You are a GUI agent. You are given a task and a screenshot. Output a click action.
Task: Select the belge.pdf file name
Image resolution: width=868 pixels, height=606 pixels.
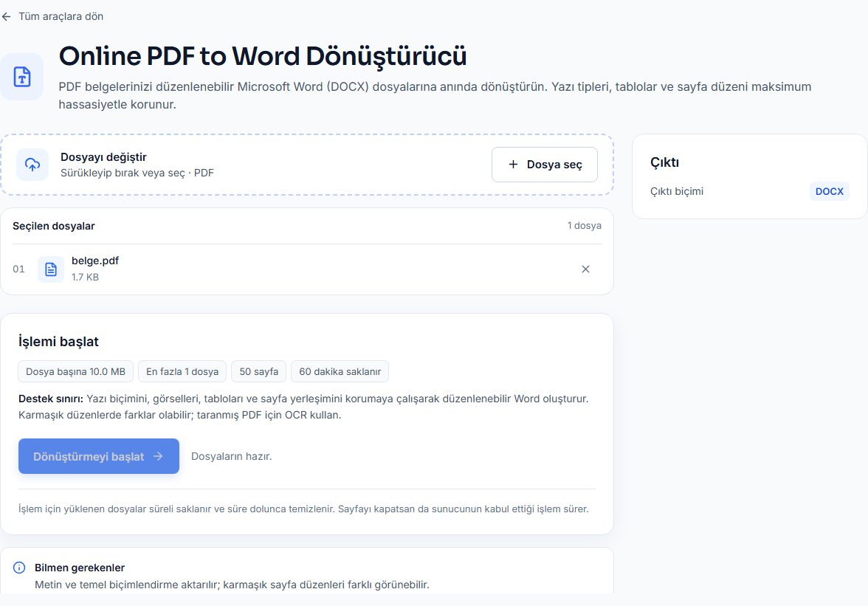(95, 261)
